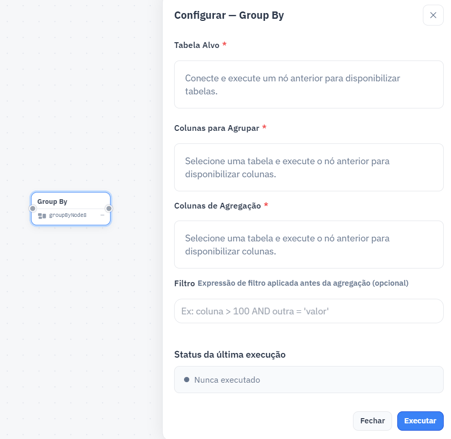Click the Executar button
Viewport: 451px width, 439px height.
tap(420, 421)
